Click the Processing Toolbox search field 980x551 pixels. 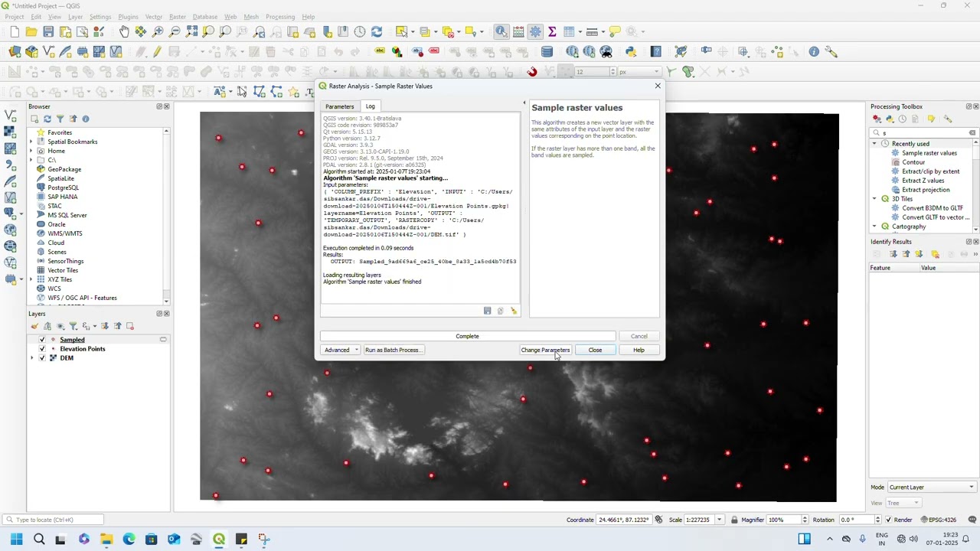[x=925, y=132]
